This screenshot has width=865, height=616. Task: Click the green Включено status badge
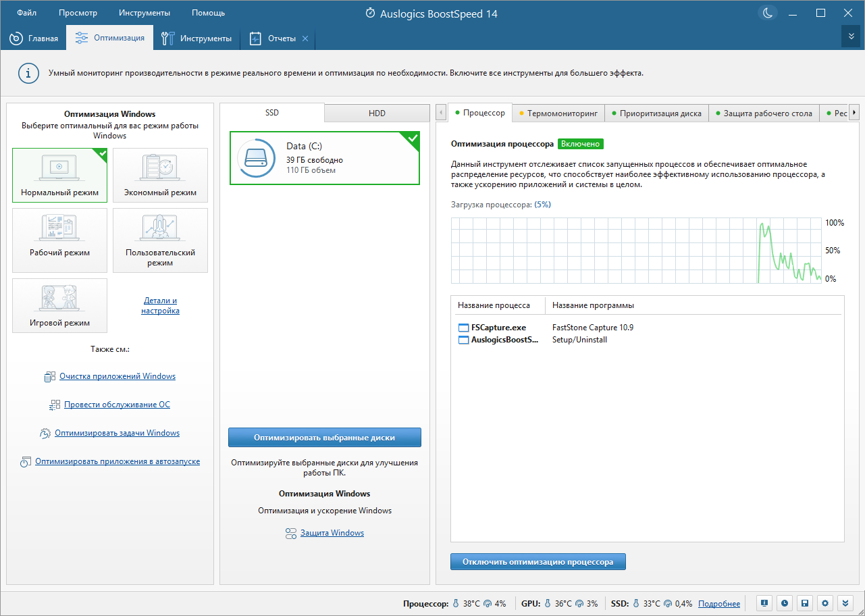click(x=581, y=144)
